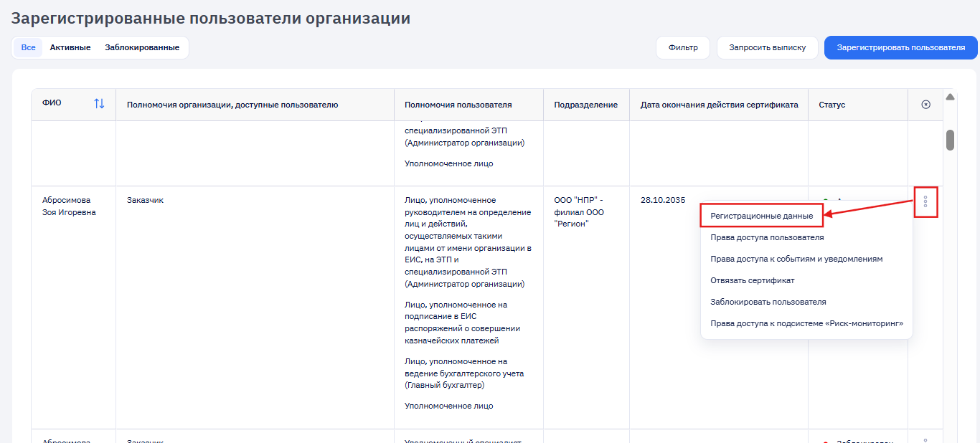Switch to the Все tab

tap(28, 47)
